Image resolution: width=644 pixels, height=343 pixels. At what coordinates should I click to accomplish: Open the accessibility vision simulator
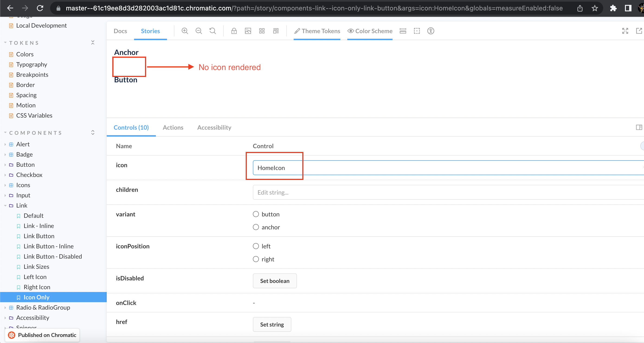click(x=431, y=31)
